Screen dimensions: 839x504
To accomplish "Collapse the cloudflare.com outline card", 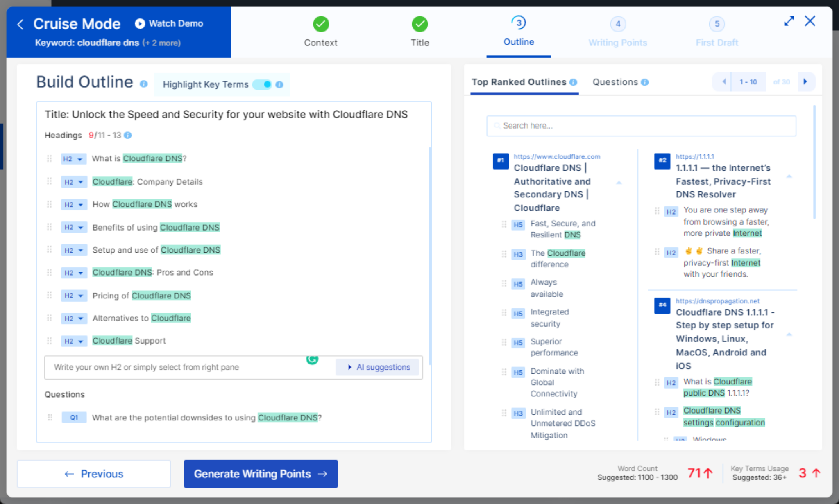I will pyautogui.click(x=619, y=183).
